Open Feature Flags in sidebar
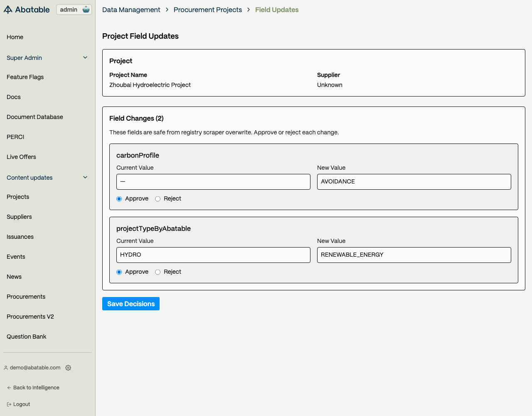 (x=25, y=77)
